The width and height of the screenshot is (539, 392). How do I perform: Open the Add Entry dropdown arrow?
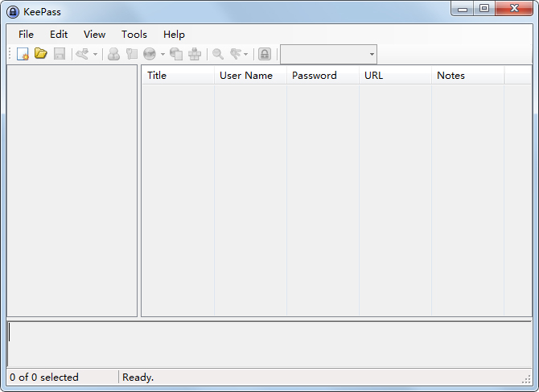pos(95,54)
